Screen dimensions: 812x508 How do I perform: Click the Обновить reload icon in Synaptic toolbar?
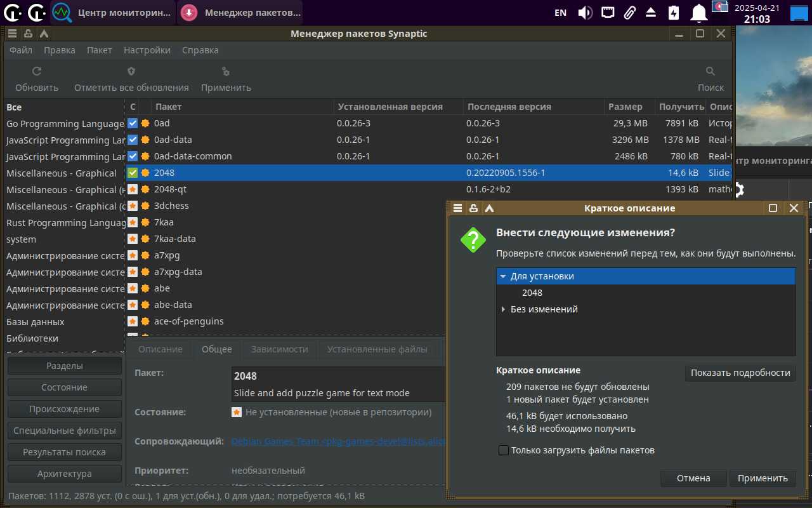tap(37, 72)
